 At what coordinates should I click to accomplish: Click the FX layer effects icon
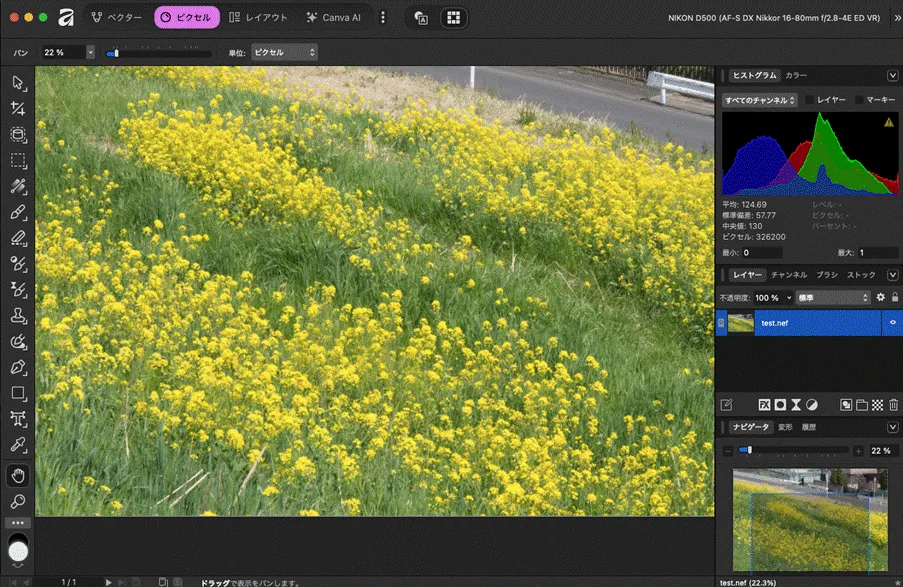764,405
